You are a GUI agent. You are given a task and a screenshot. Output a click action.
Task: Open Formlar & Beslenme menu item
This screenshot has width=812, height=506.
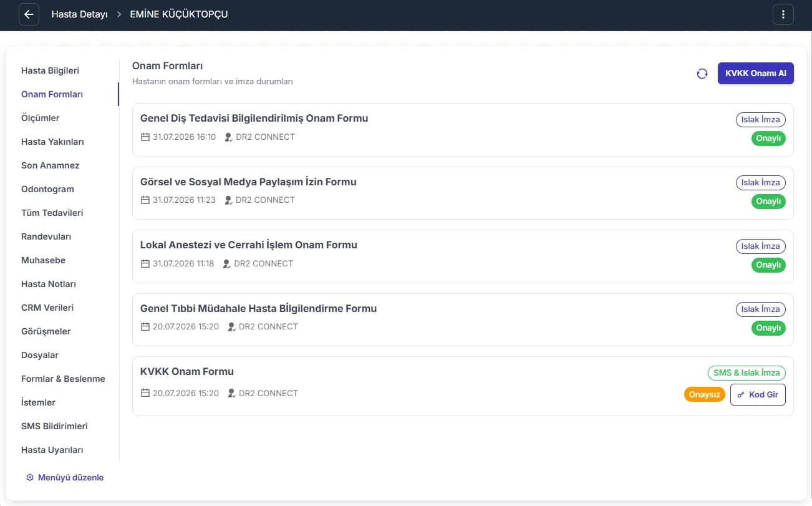point(63,379)
